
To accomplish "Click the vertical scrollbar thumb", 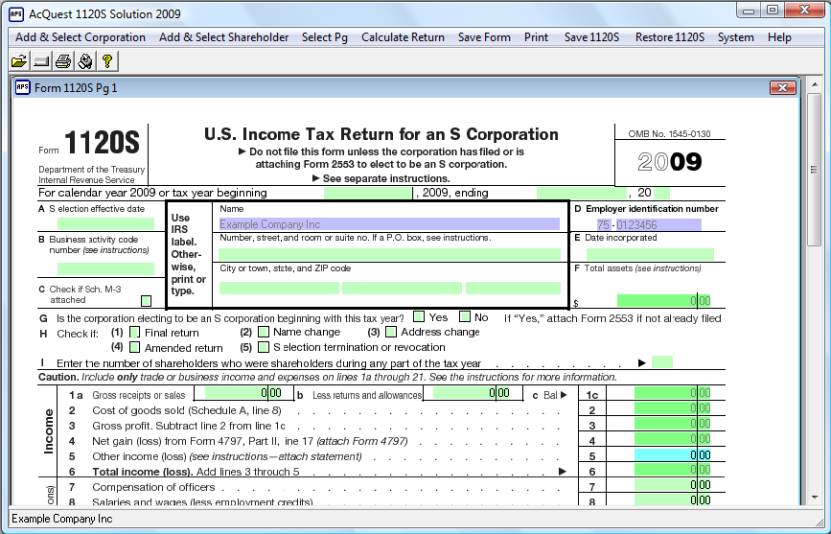I will [x=815, y=170].
